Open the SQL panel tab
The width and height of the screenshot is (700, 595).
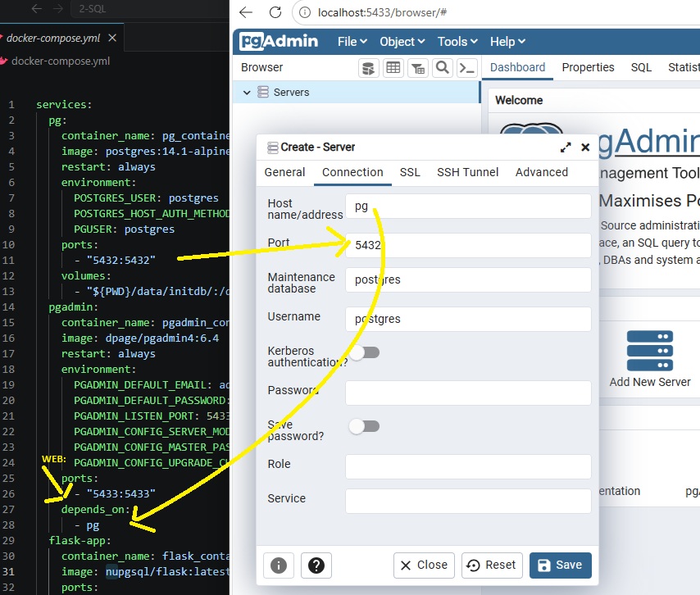click(641, 67)
